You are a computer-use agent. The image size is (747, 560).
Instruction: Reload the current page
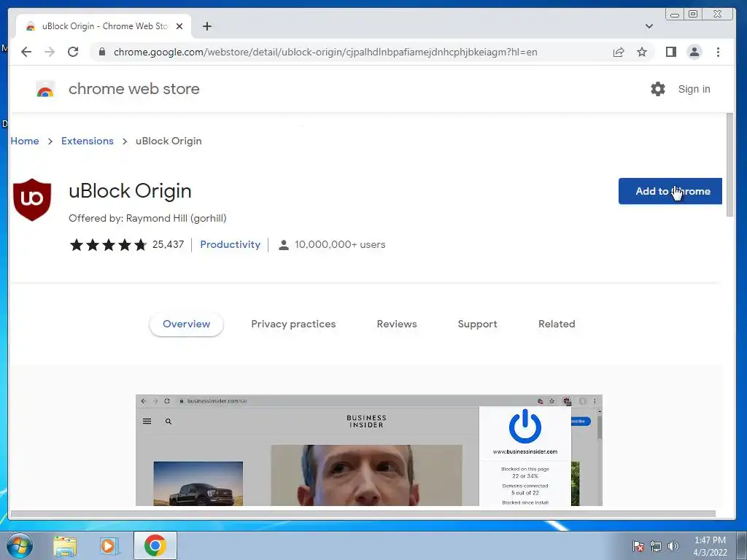(73, 52)
